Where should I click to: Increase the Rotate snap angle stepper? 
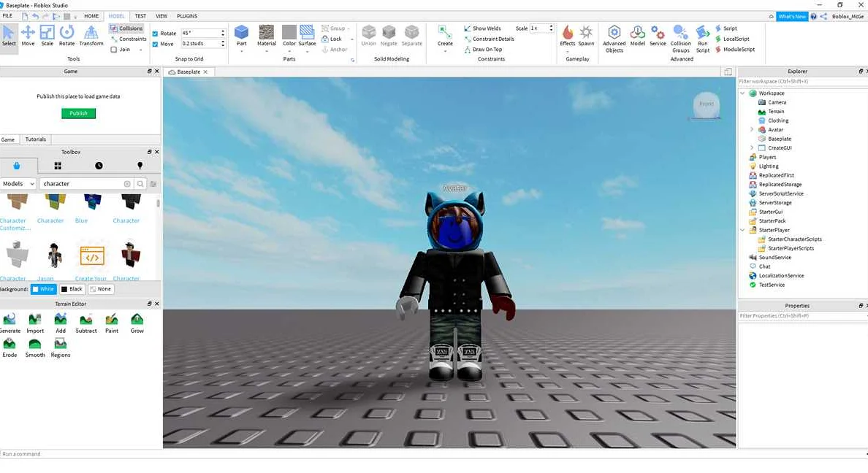pos(223,31)
